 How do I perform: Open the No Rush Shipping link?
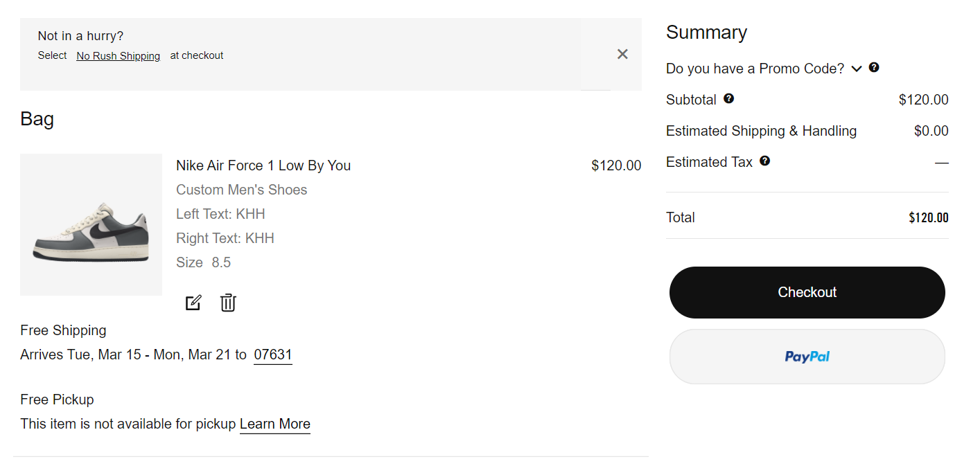click(119, 56)
